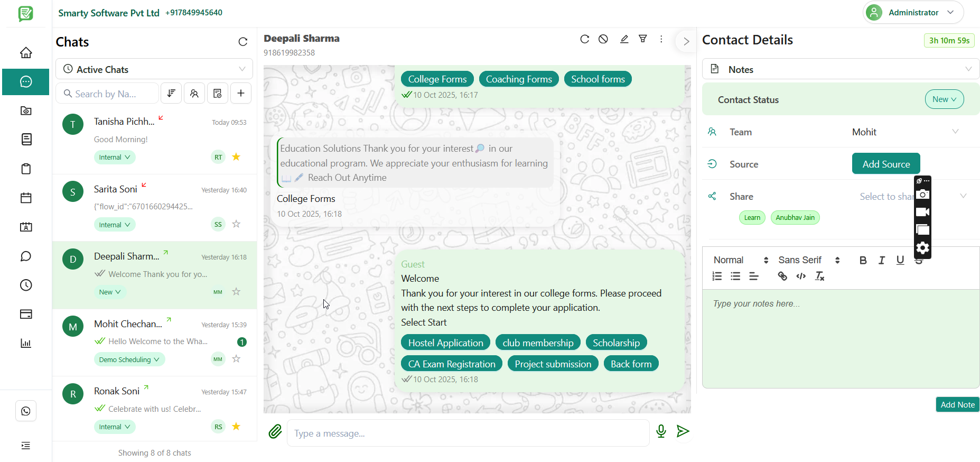The height and width of the screenshot is (462, 980).
Task: Toggle bold formatting in notes editor
Action: 863,260
